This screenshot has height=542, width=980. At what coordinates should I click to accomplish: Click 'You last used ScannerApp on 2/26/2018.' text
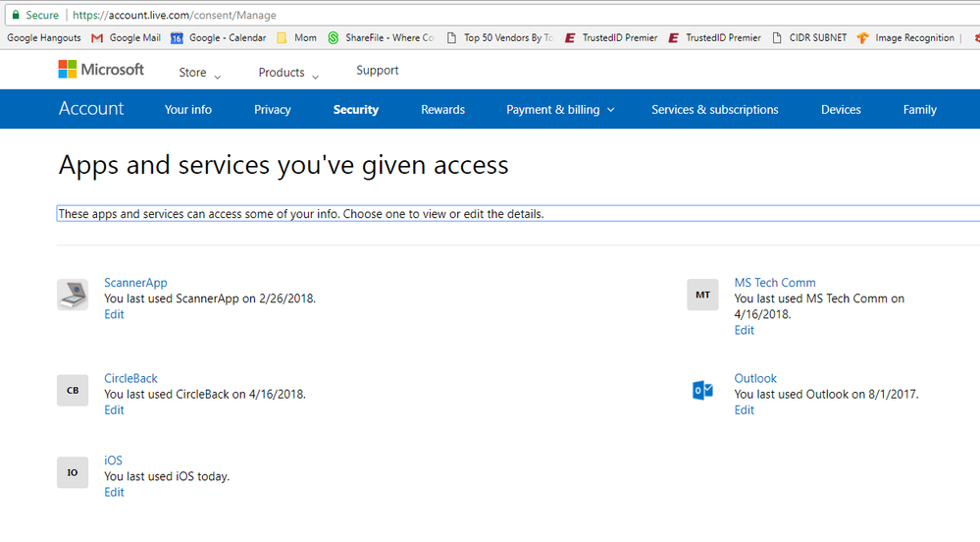[x=210, y=298]
